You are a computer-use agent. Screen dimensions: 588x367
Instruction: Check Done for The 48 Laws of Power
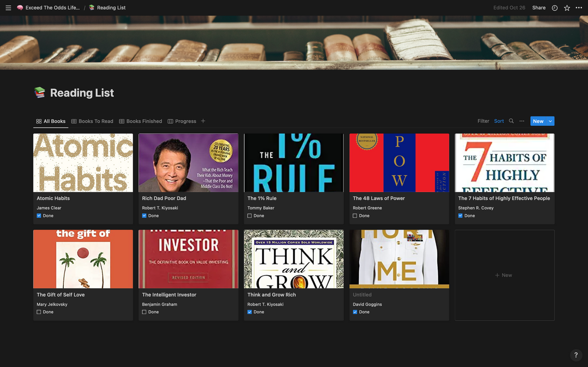pos(355,216)
